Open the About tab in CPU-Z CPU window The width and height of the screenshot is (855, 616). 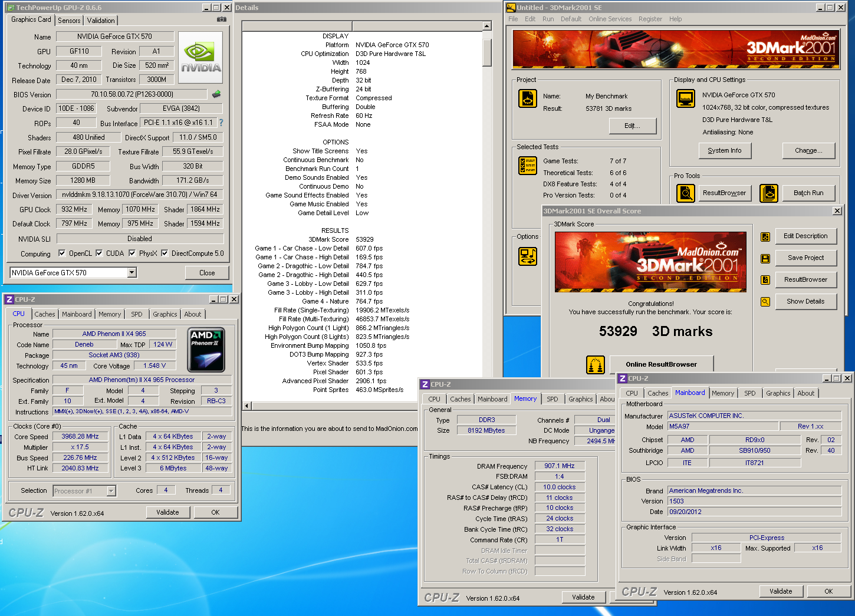coord(192,314)
